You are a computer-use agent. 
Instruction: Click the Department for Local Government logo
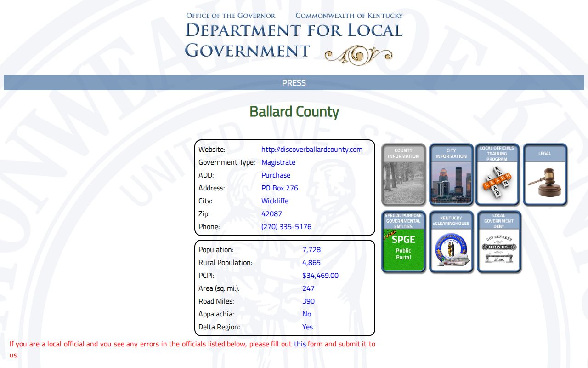294,40
